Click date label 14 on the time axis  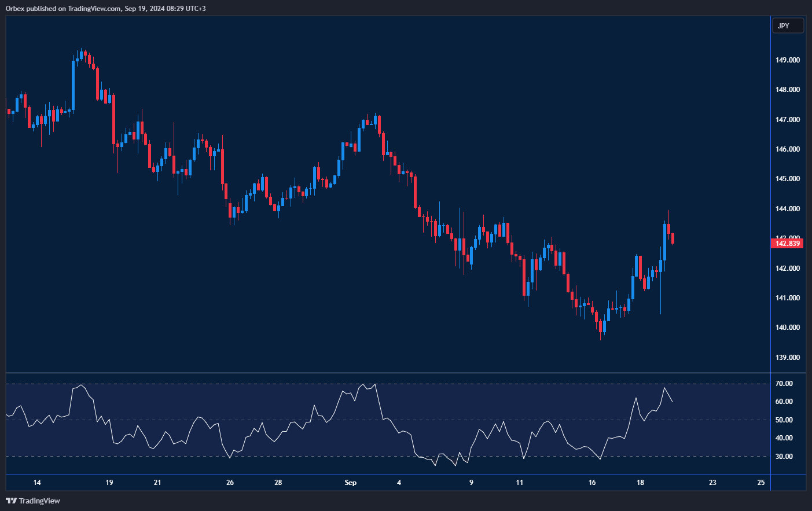point(37,483)
